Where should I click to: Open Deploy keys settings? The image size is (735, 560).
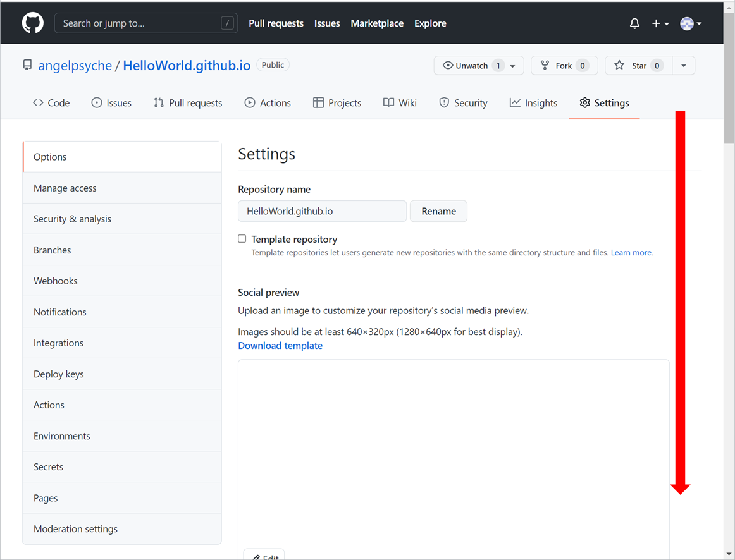click(122, 374)
